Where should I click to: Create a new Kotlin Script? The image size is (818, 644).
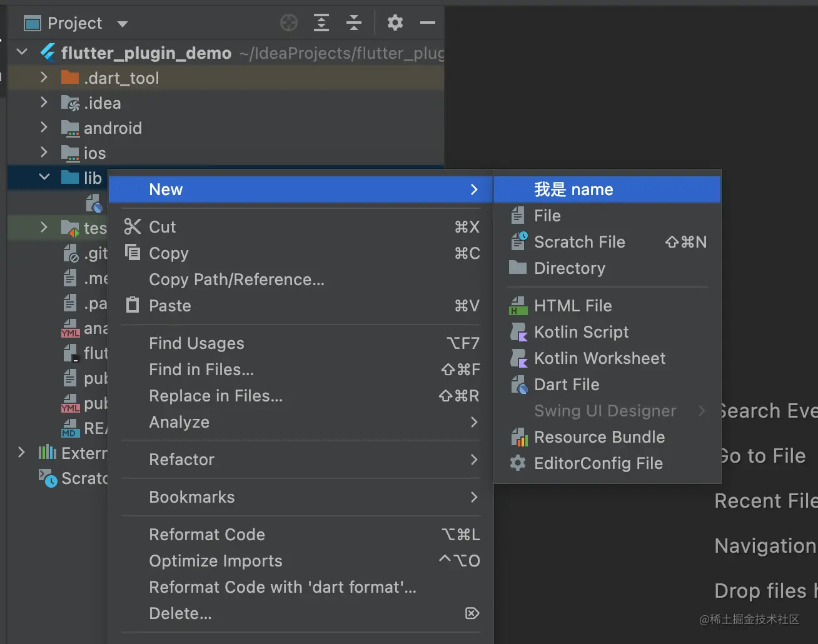[580, 332]
